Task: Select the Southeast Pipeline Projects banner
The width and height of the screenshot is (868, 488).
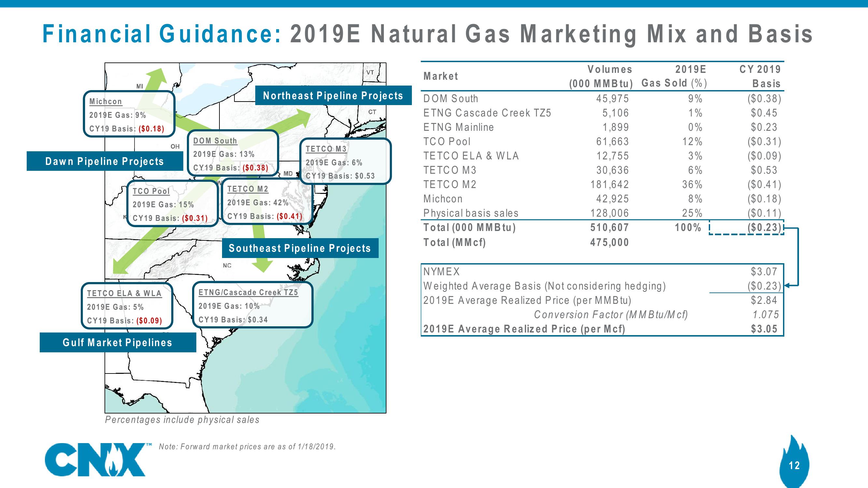Action: [x=300, y=248]
